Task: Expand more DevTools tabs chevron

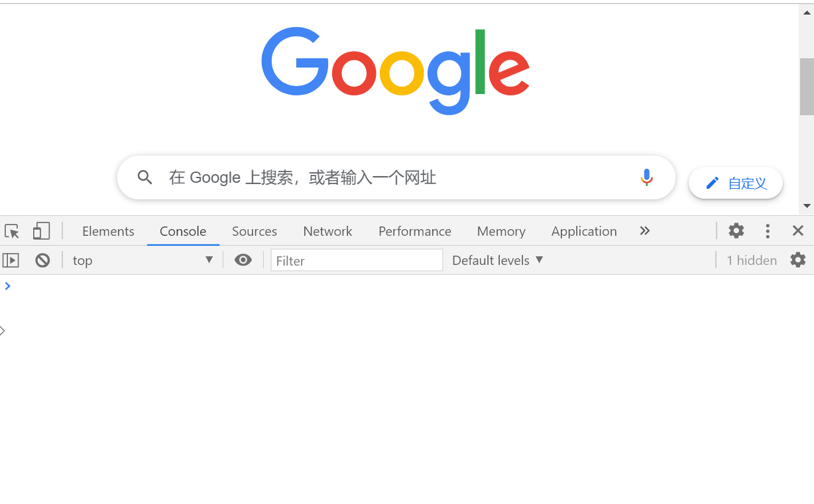Action: point(645,230)
